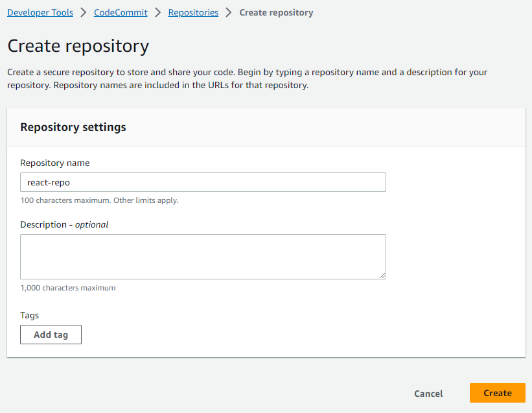
Task: Click the Add tag button
Action: pos(51,335)
